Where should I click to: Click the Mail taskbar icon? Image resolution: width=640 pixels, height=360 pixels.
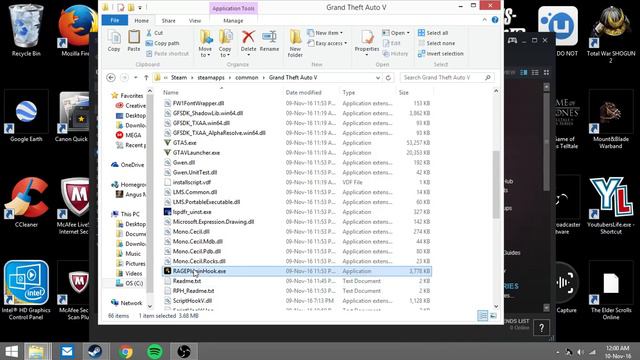[x=67, y=351]
